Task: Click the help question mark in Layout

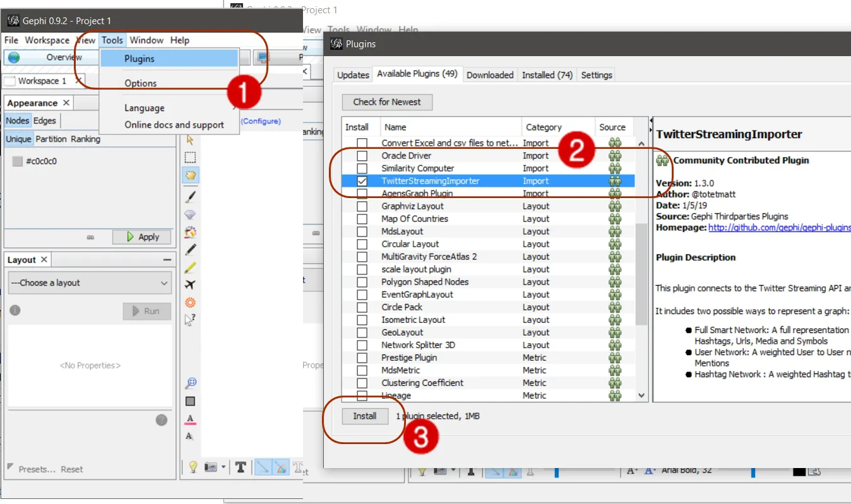Action: pos(162,420)
